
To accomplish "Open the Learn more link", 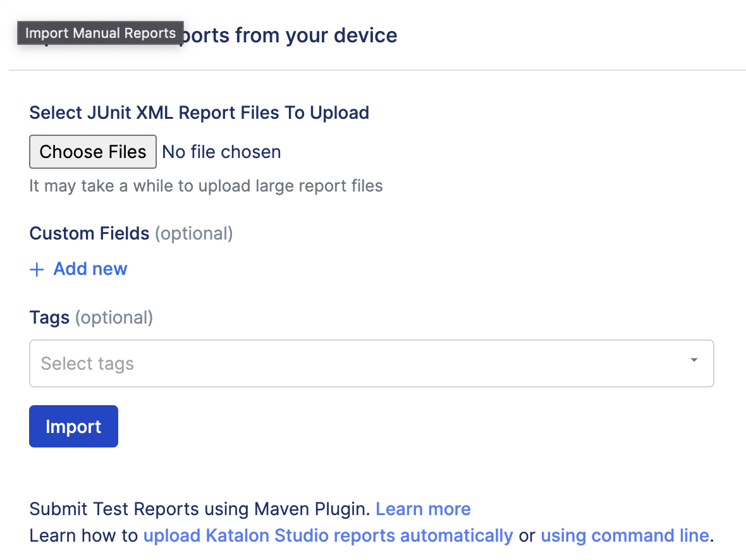I will [x=423, y=509].
